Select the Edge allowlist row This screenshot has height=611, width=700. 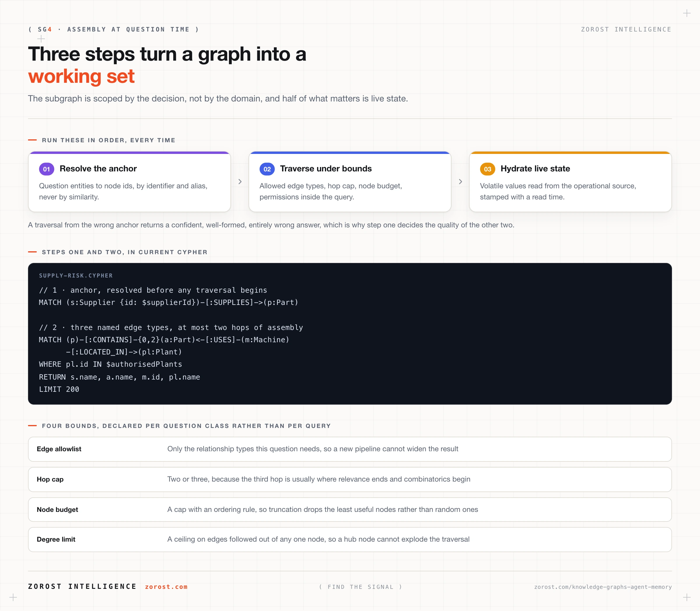tap(350, 449)
